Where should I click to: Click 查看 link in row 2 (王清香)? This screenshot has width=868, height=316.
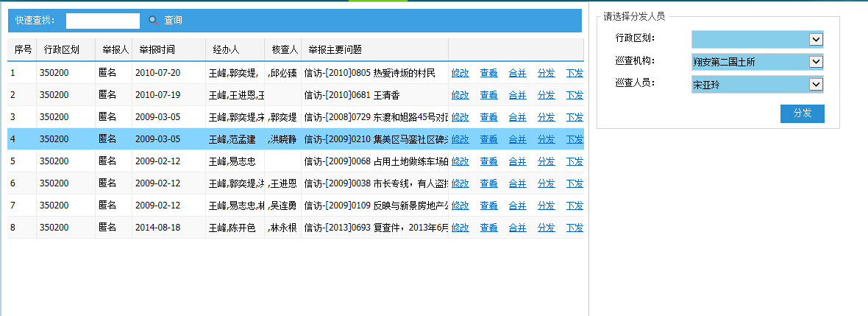pos(489,95)
